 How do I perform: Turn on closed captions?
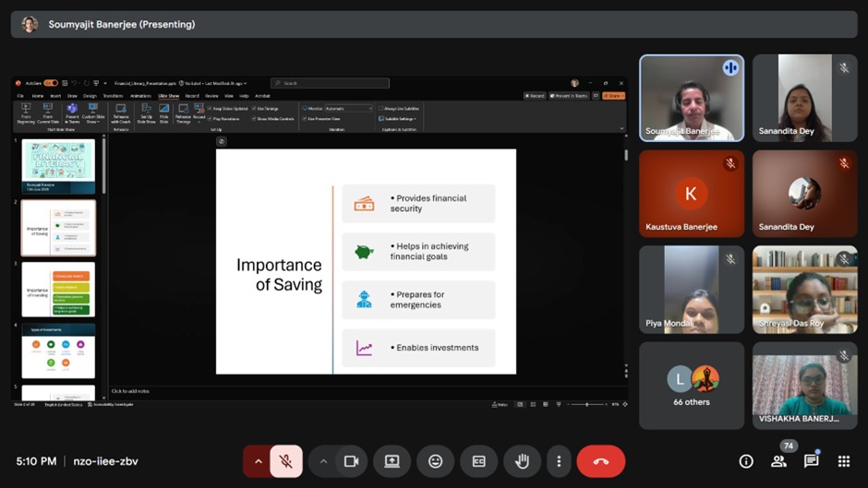tap(478, 461)
